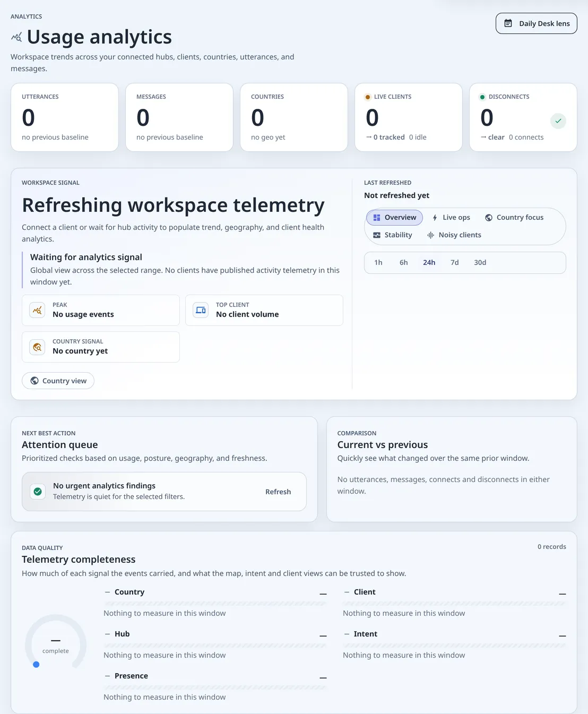Viewport: 588px width, 714px height.
Task: Click the Overview grid icon
Action: point(377,218)
